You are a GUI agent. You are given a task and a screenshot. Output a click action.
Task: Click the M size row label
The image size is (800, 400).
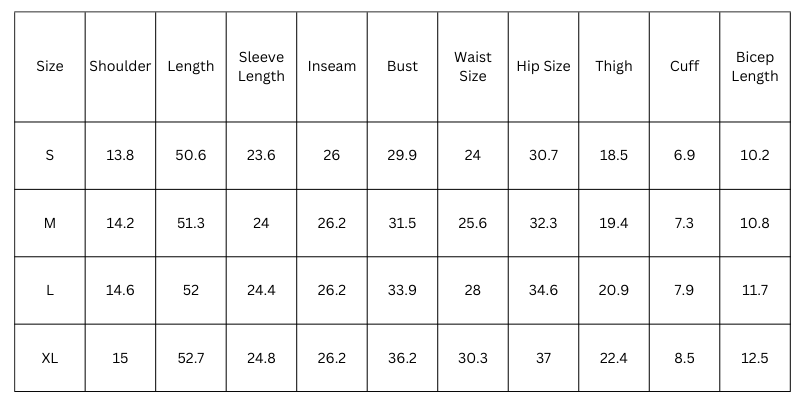coord(50,223)
